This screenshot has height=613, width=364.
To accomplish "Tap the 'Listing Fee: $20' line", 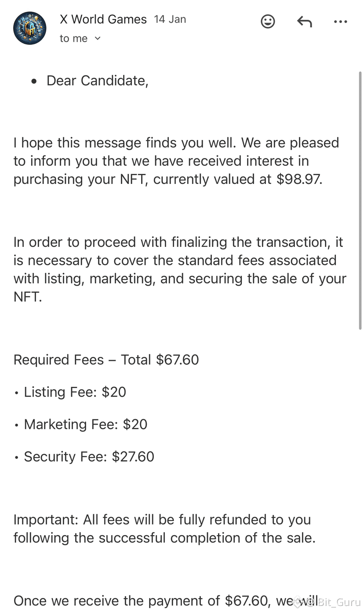I will point(75,392).
